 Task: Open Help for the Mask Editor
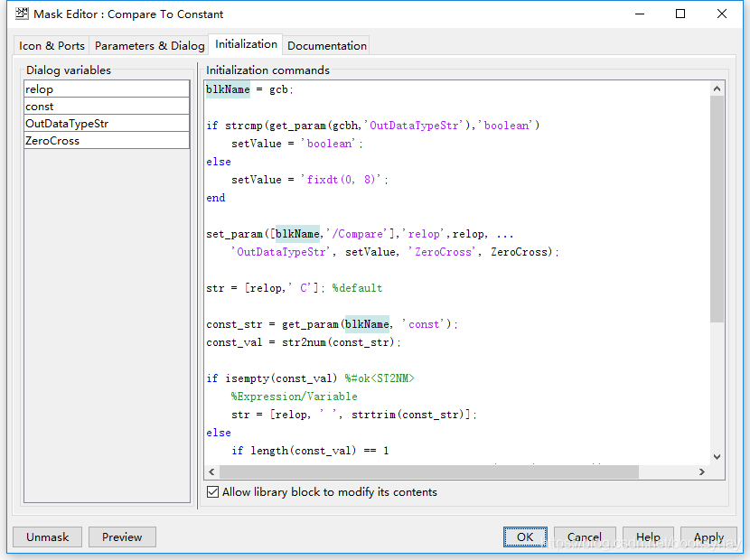click(x=648, y=537)
